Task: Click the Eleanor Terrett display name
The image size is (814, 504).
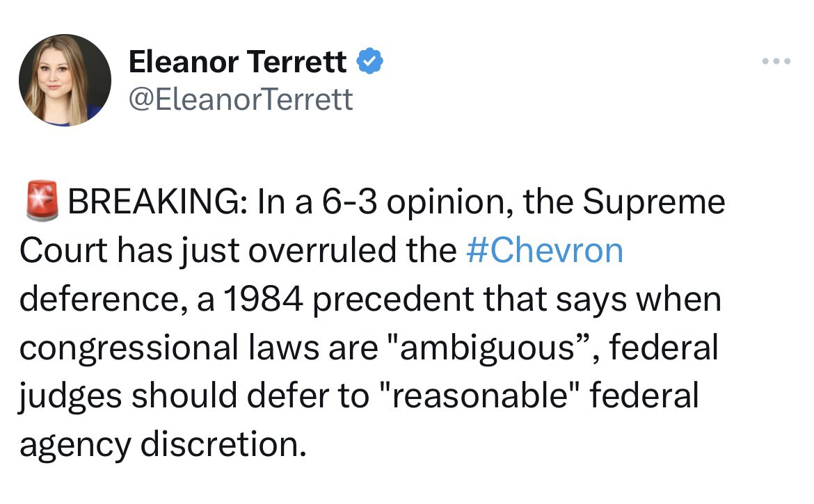Action: pyautogui.click(x=237, y=63)
